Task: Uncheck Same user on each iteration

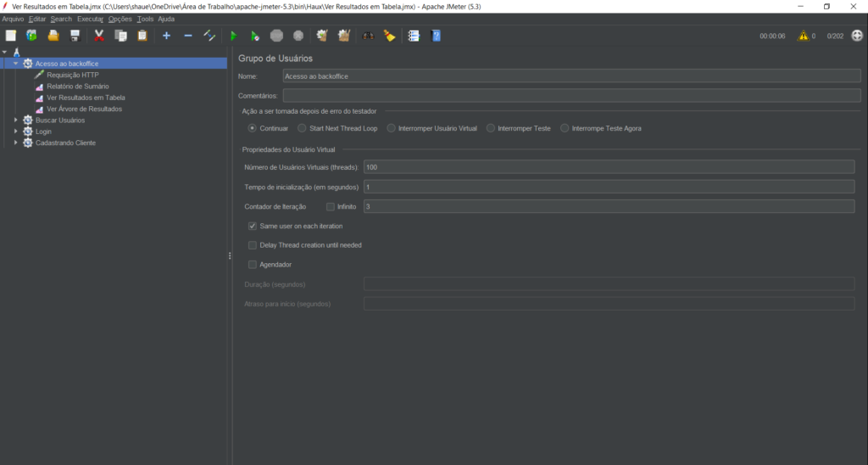Action: 253,226
